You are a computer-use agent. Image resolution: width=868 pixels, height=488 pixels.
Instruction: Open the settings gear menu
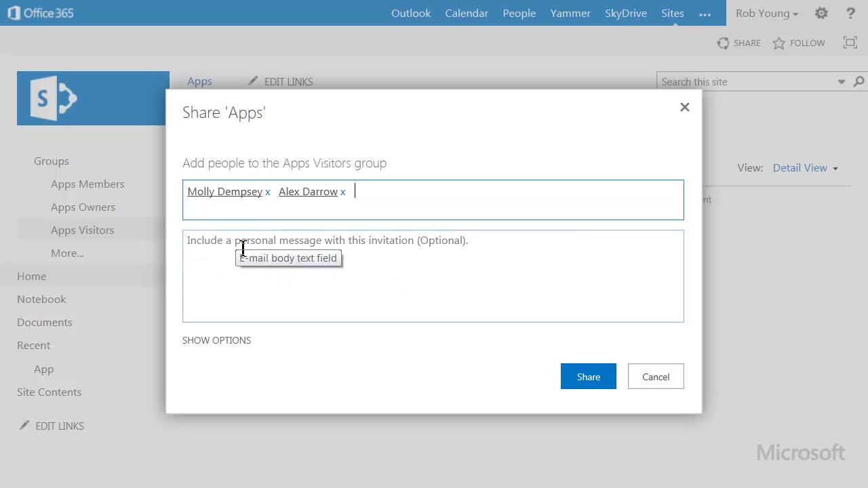point(821,13)
